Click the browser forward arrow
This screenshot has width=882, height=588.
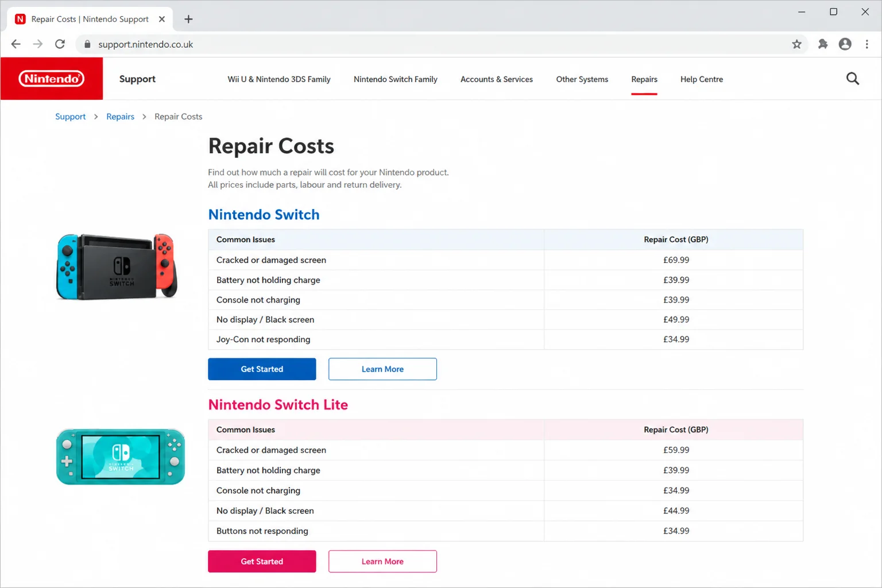pos(38,44)
